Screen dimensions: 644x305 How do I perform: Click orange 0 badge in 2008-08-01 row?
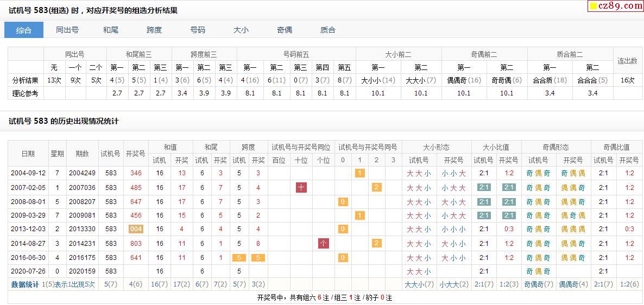point(343,201)
